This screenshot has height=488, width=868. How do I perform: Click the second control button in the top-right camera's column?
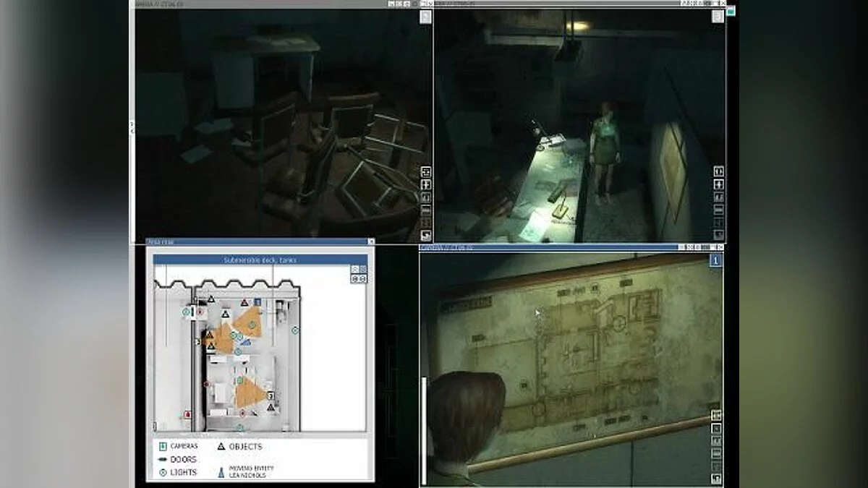coord(719,184)
